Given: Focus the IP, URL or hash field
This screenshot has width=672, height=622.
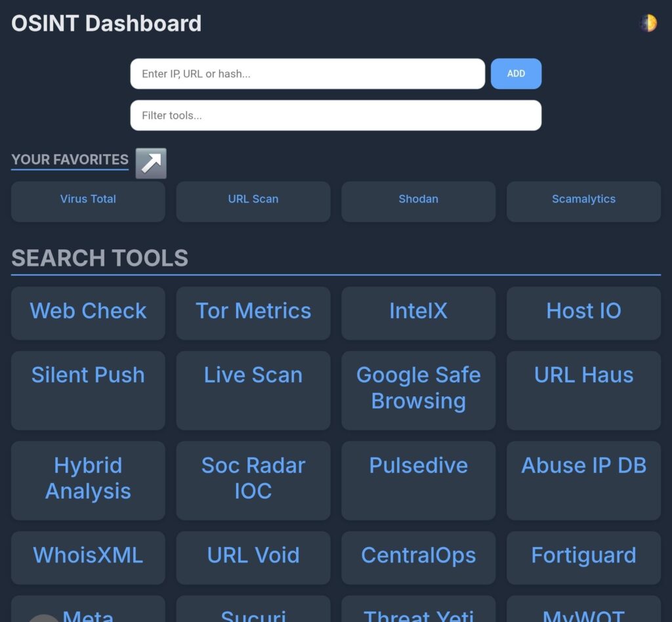Looking at the screenshot, I should 307,73.
